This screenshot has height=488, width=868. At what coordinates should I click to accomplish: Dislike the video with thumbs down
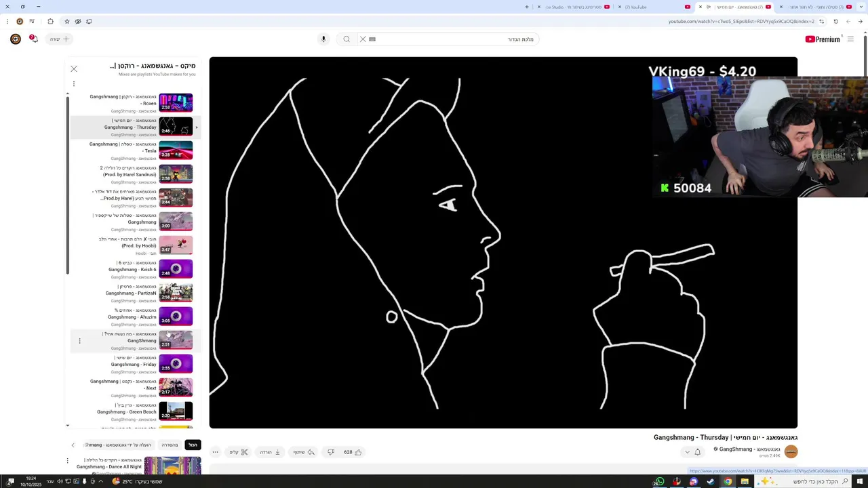[x=331, y=452]
